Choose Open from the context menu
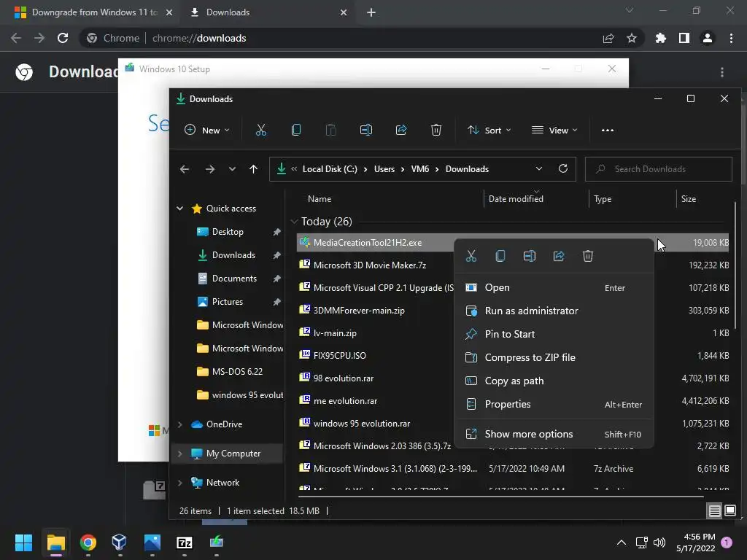 point(554,287)
